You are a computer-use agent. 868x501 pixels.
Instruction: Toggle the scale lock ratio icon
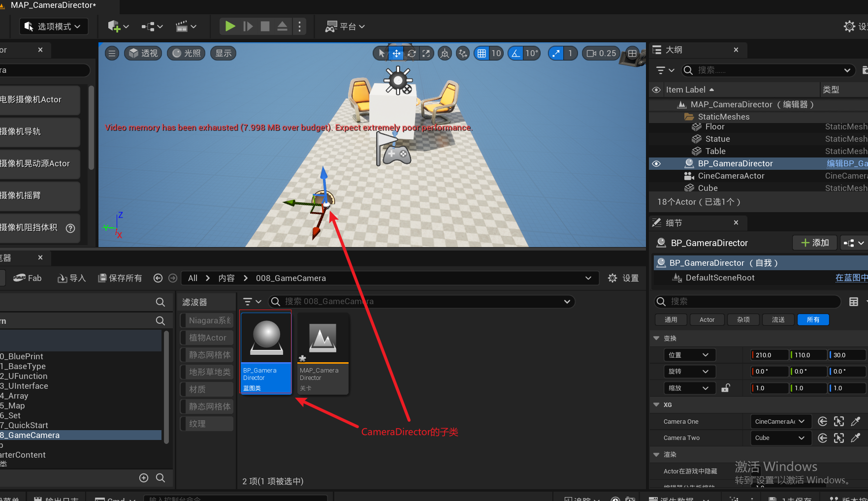tap(725, 388)
